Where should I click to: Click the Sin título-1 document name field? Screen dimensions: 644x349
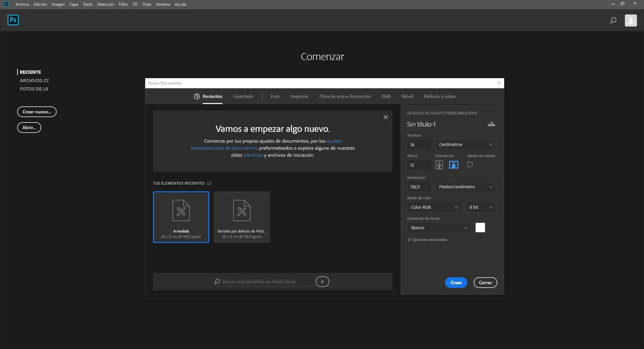[x=445, y=124]
